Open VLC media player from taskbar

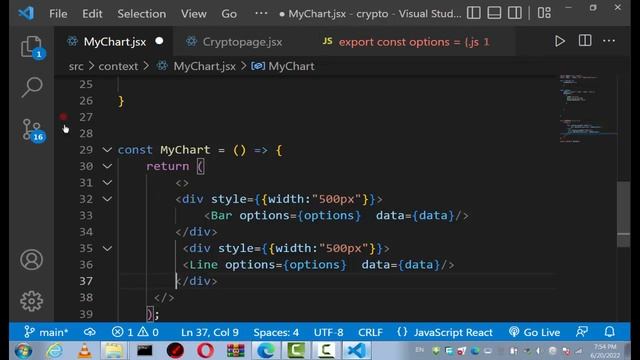84,351
